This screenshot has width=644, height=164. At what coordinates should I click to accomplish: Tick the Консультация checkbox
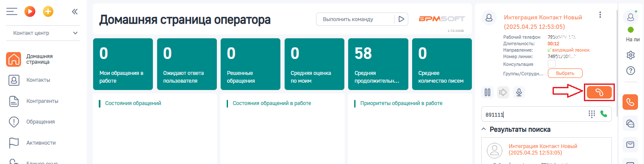[552, 64]
